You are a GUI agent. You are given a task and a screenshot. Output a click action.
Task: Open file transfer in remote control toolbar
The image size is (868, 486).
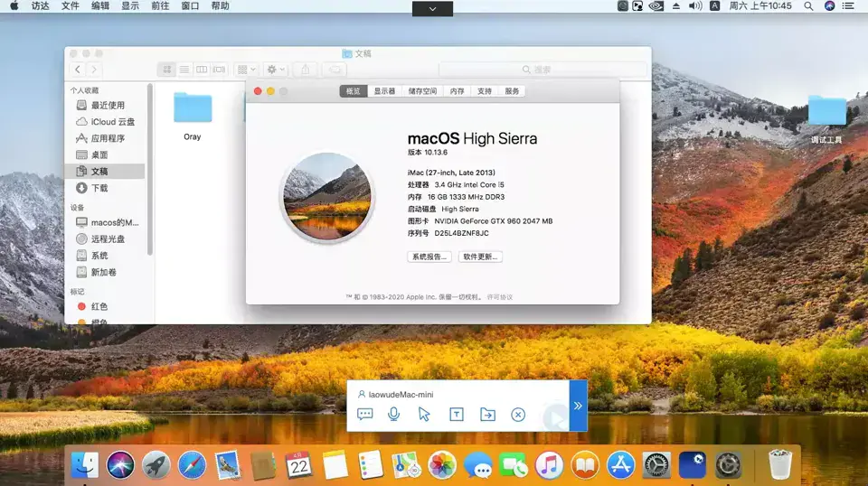point(487,414)
